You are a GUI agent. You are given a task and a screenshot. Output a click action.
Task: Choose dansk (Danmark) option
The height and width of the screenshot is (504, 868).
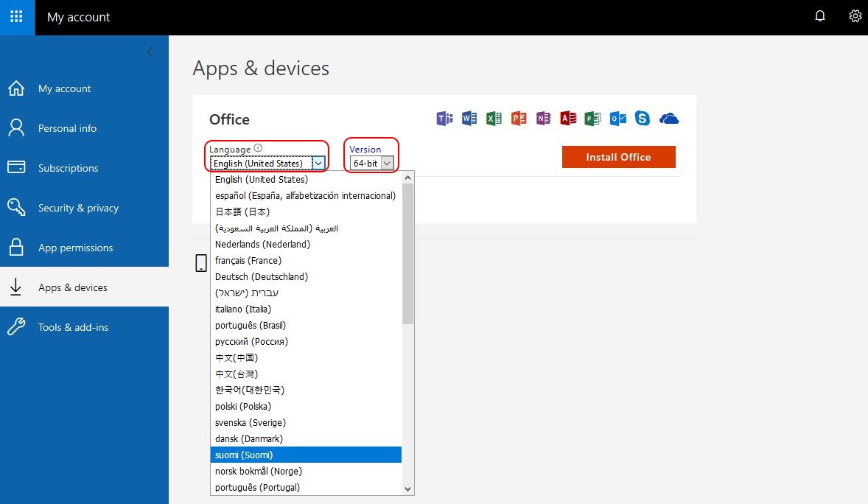(306, 438)
